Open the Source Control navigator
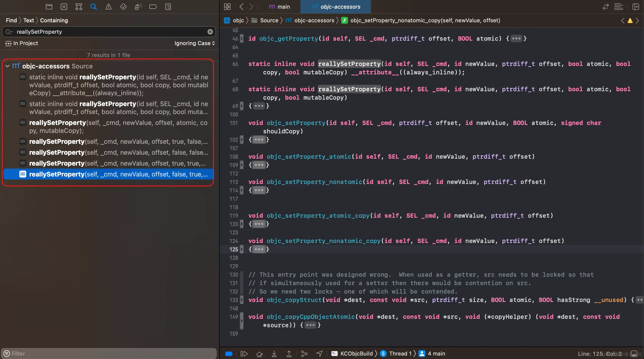Screen dimensions: 644x359 click(64, 7)
